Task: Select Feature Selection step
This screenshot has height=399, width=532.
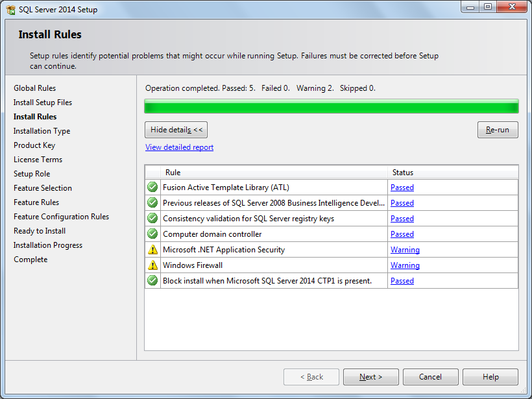Action: (43, 188)
